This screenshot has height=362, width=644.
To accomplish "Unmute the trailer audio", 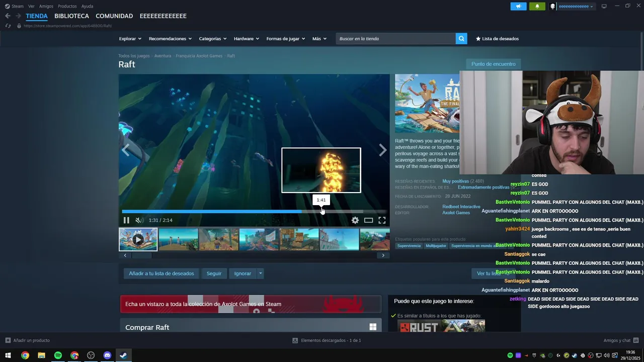I will tap(139, 220).
